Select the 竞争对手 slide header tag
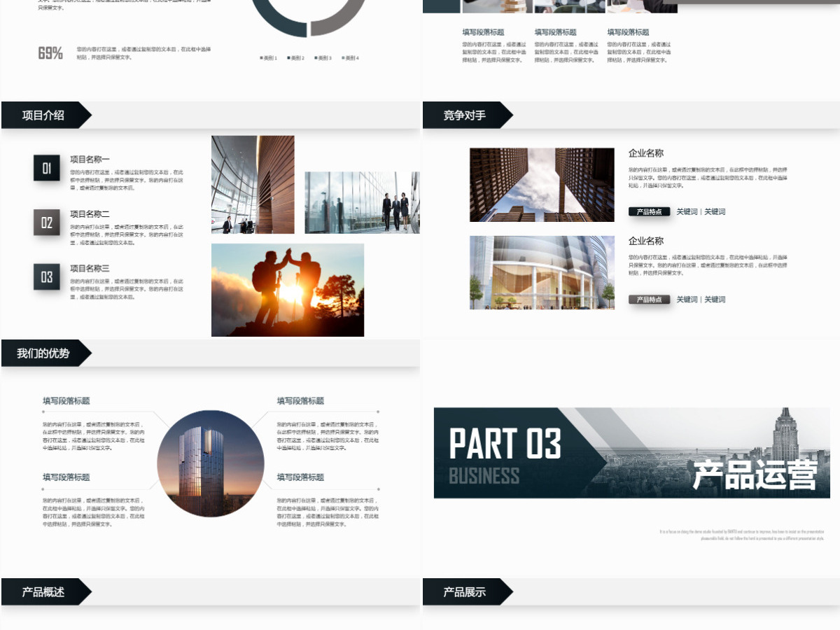Screen dimensions: 840x630 [x=468, y=115]
